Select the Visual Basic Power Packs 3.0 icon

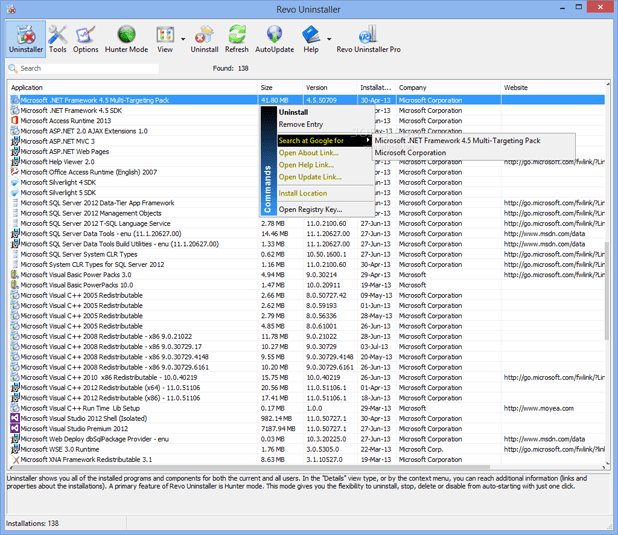15,274
